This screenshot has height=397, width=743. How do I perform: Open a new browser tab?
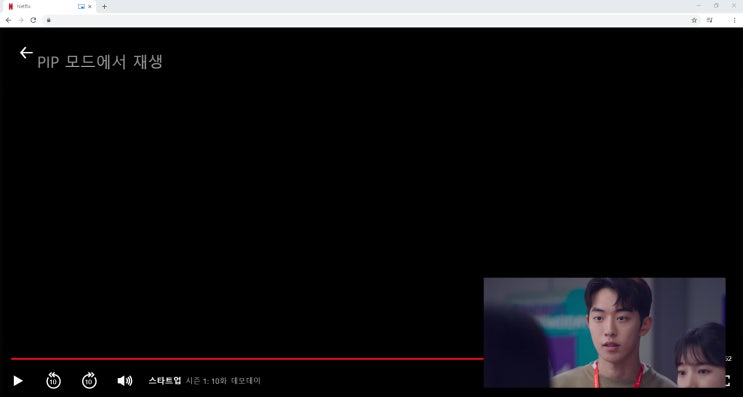[x=104, y=7]
